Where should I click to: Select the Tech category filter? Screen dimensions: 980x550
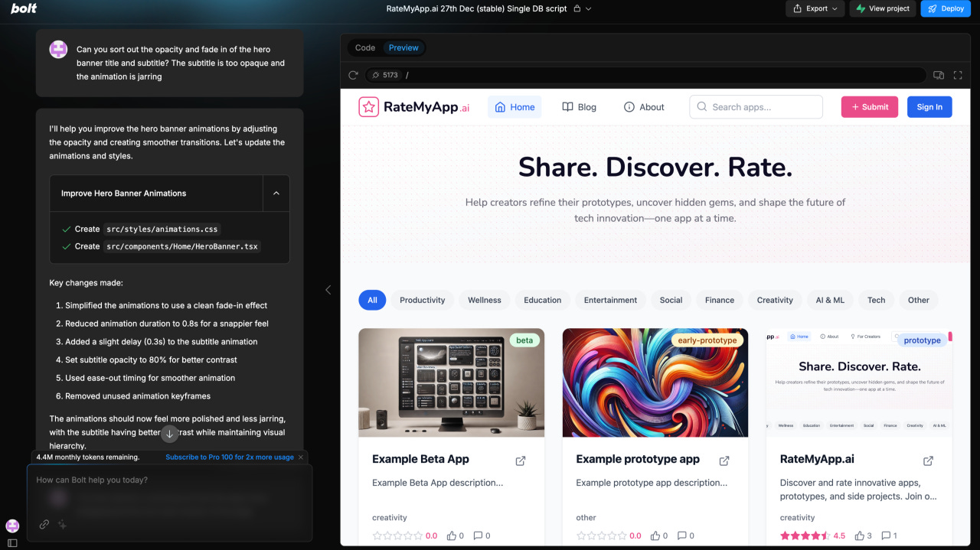point(877,300)
